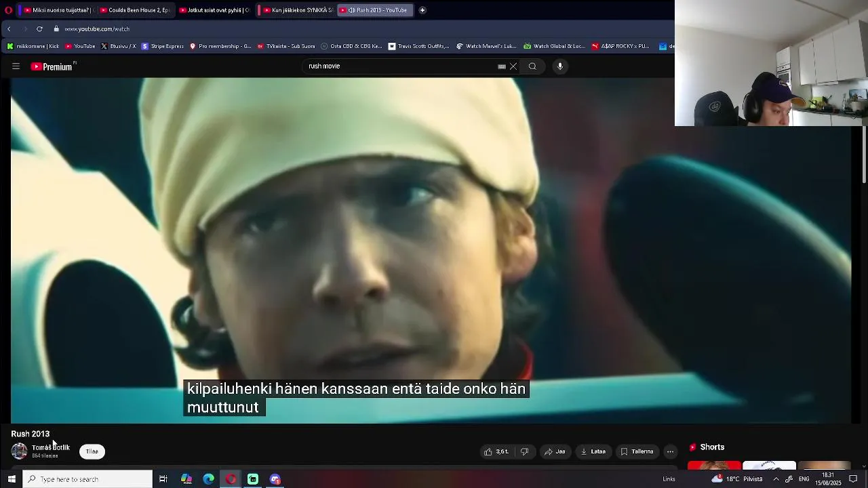Open the more actions ellipsis menu
Viewport: 868px width, 488px height.
(670, 451)
